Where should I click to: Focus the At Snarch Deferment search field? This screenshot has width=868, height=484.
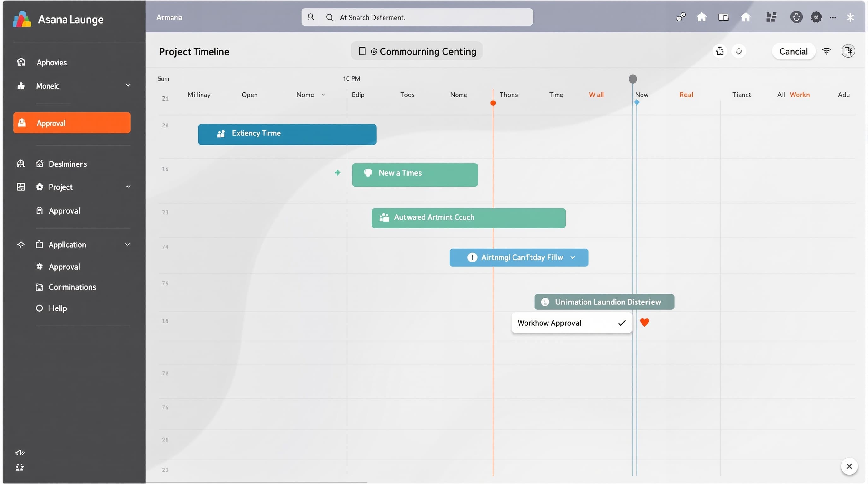426,17
